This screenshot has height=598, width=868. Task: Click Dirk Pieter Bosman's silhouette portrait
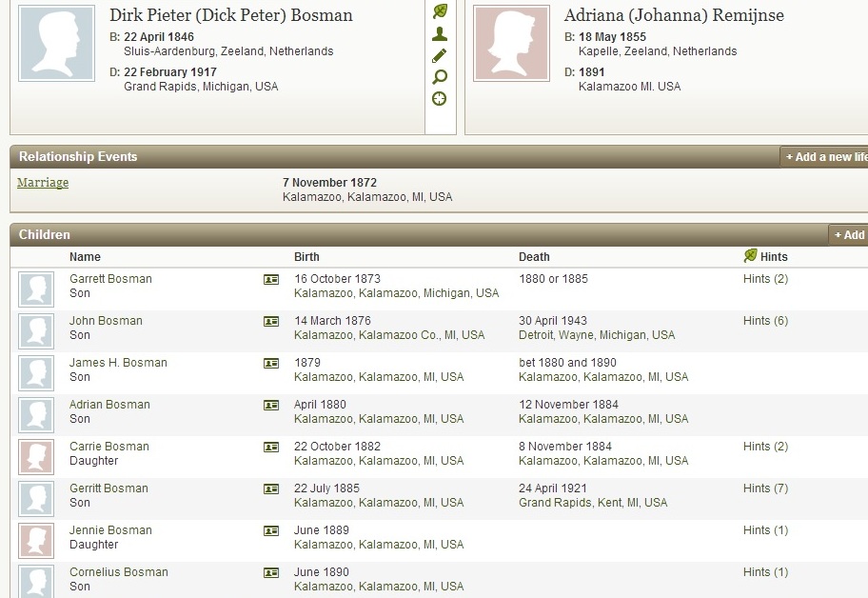[56, 44]
